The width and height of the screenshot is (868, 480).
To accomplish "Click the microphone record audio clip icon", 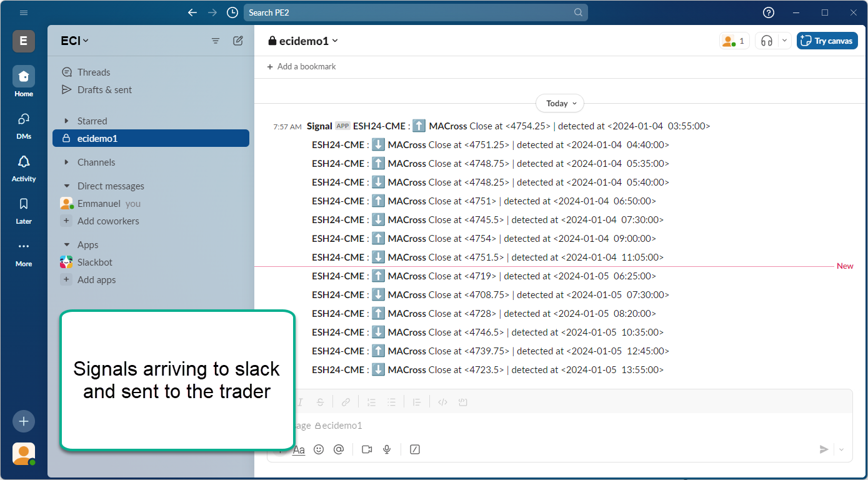I will click(x=387, y=449).
